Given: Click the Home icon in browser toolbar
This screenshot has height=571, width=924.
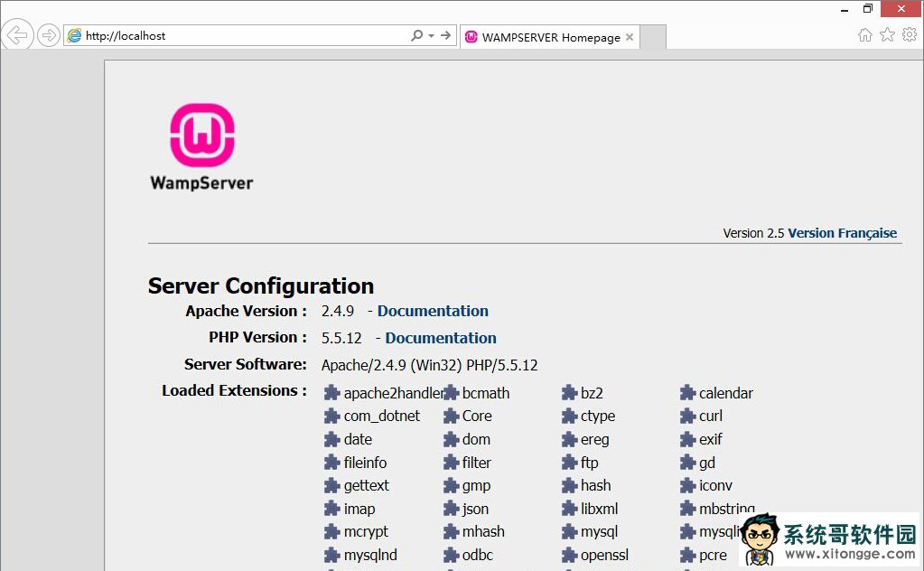Looking at the screenshot, I should [x=864, y=35].
